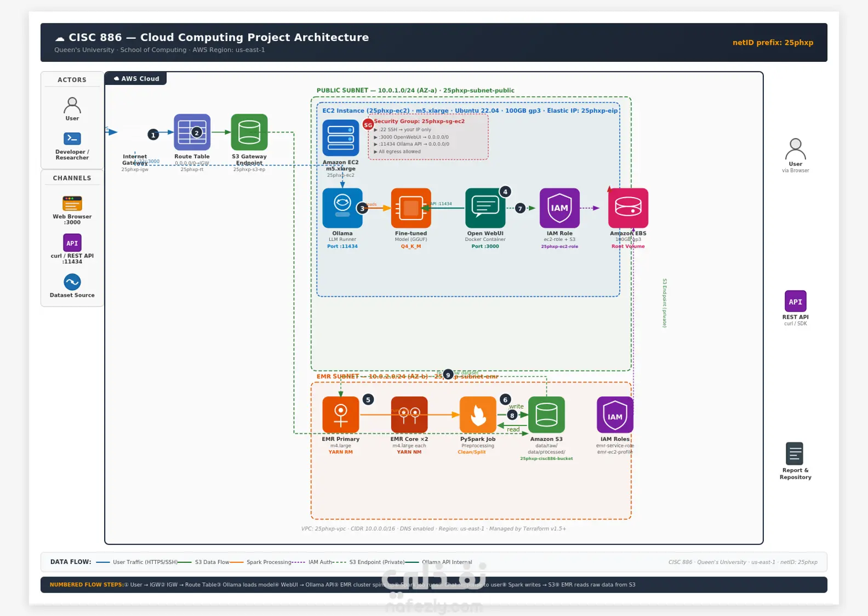
Task: Click the 'YARN RM' label under EMR Primary
Action: (x=341, y=452)
